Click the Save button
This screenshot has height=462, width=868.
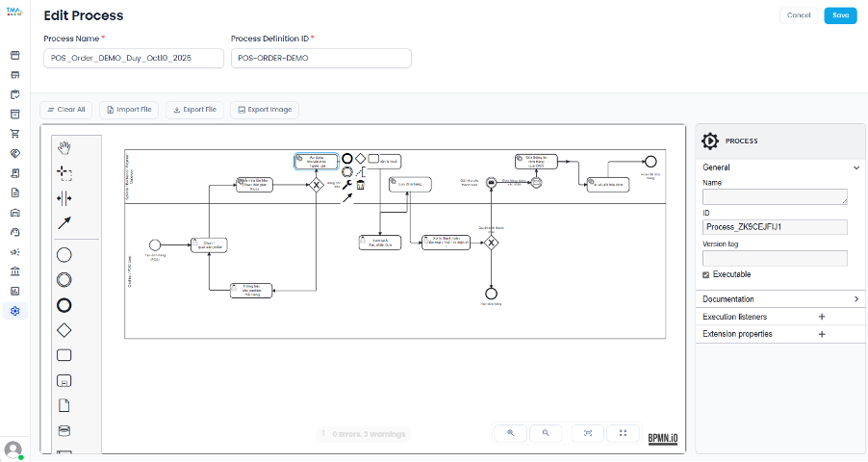click(x=839, y=15)
